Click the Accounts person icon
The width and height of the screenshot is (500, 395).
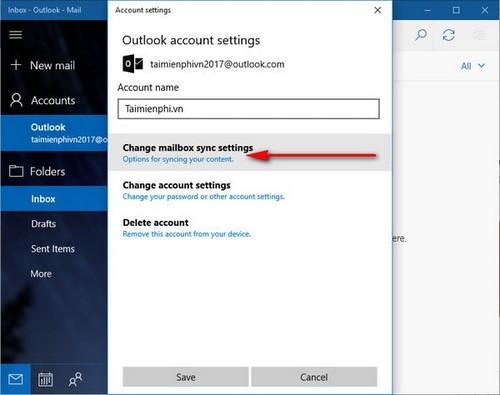[16, 100]
